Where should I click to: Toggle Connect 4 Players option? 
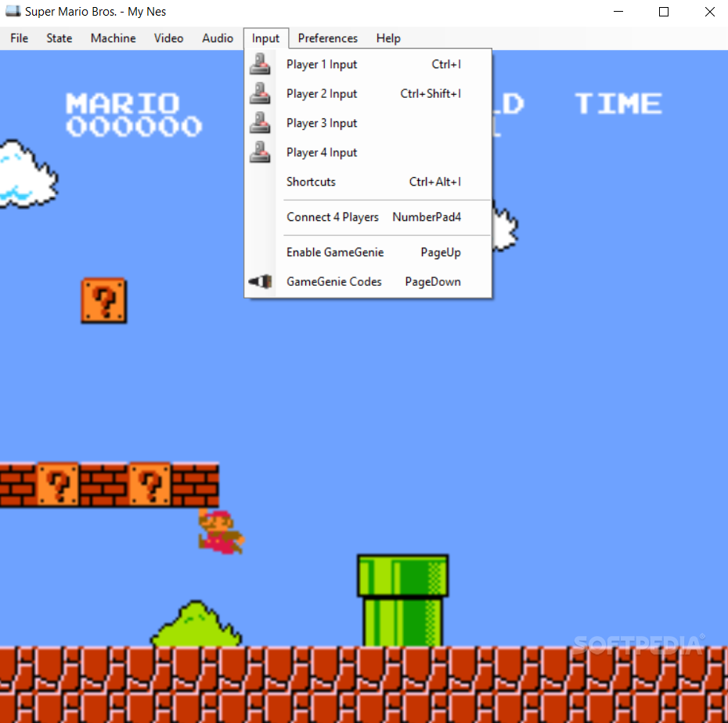pos(368,217)
